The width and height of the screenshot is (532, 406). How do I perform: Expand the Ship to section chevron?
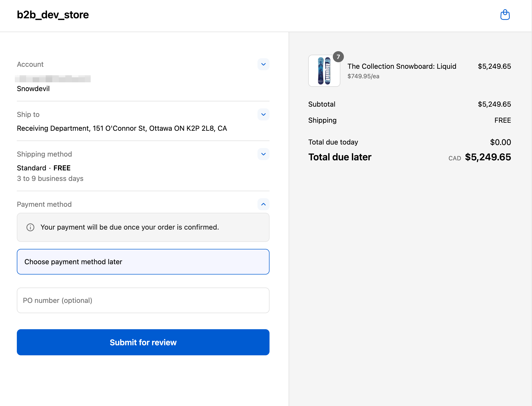[263, 114]
